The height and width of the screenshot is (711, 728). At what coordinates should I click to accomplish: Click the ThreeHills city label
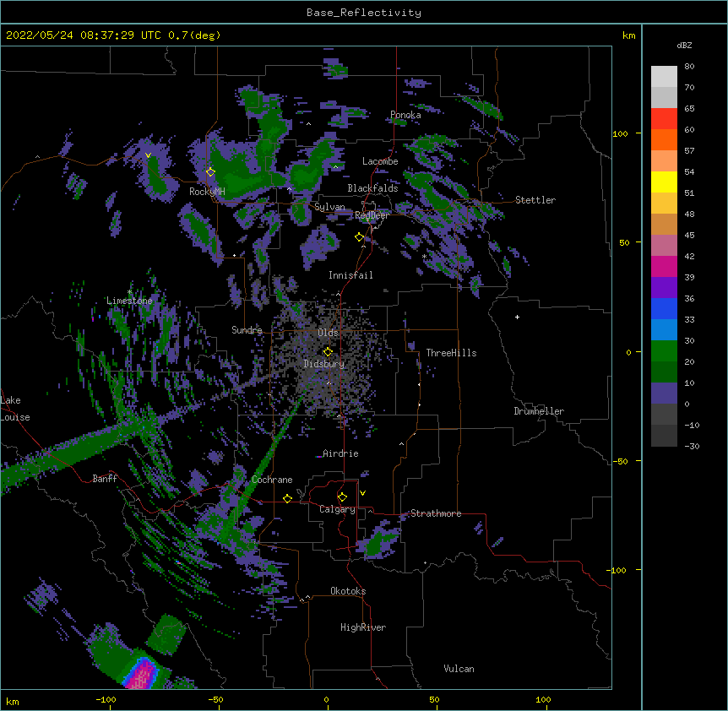pyautogui.click(x=451, y=353)
